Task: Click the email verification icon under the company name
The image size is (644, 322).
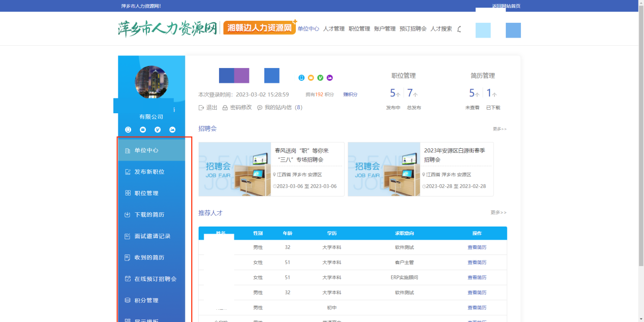Action: point(143,130)
